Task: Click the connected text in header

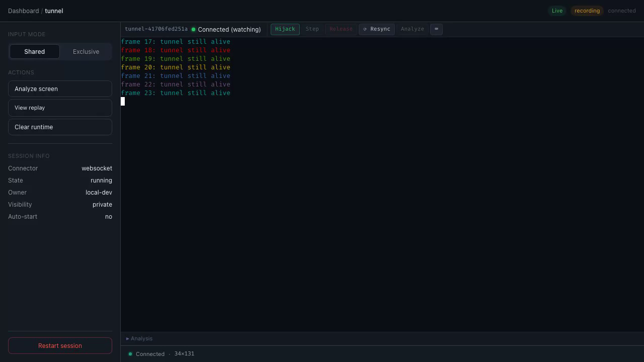Action: click(622, 11)
